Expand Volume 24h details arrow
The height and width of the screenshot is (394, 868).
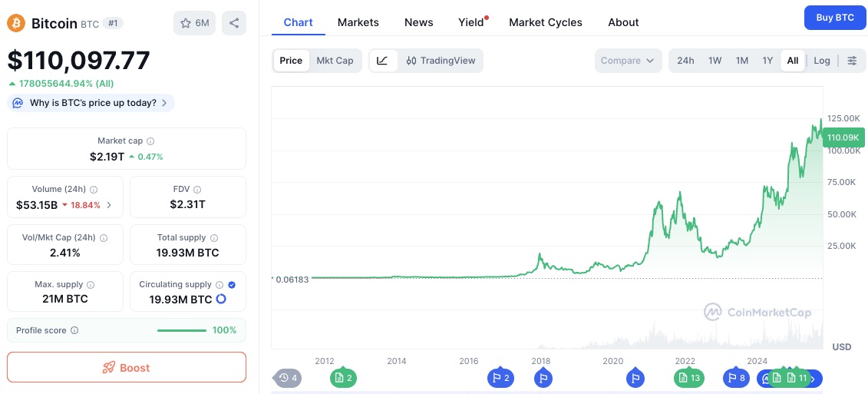(109, 205)
